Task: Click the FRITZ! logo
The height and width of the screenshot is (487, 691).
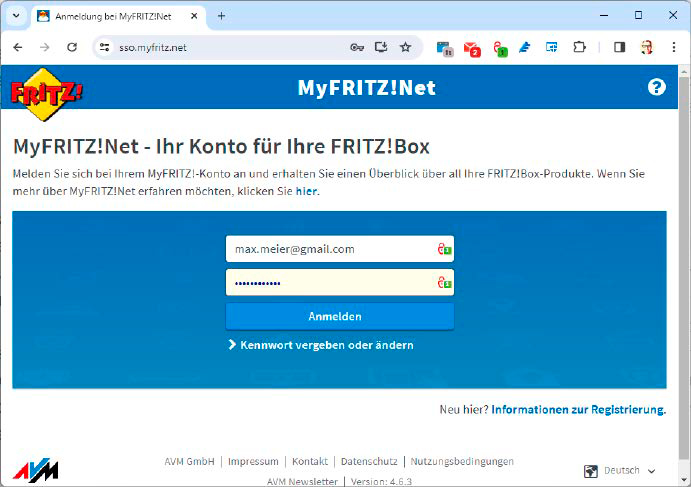Action: click(x=46, y=94)
